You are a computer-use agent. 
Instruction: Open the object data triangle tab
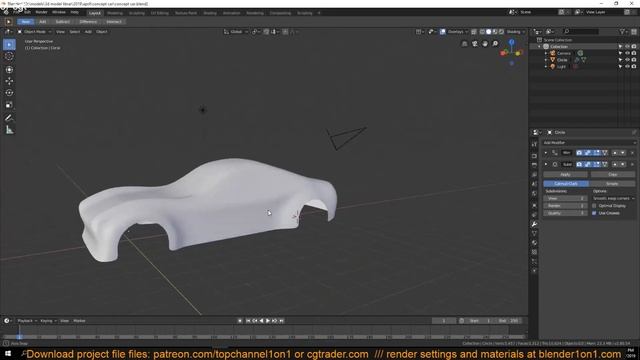(x=534, y=233)
